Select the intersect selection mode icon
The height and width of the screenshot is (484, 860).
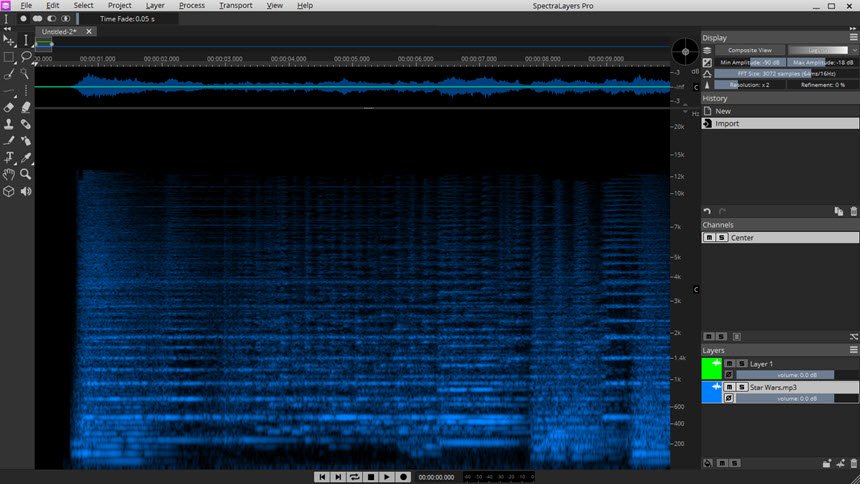point(66,19)
